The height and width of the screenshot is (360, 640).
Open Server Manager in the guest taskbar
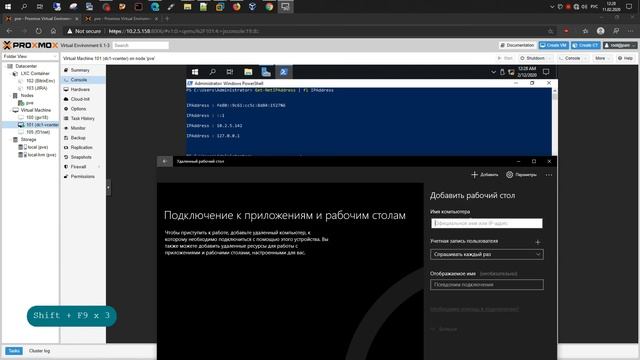(266, 72)
